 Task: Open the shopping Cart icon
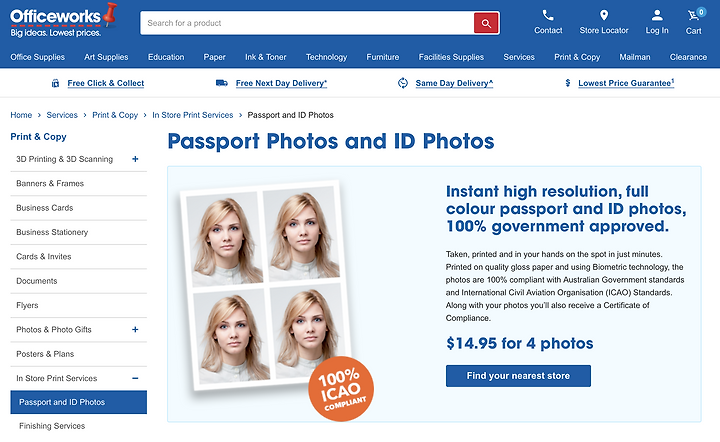tap(693, 16)
